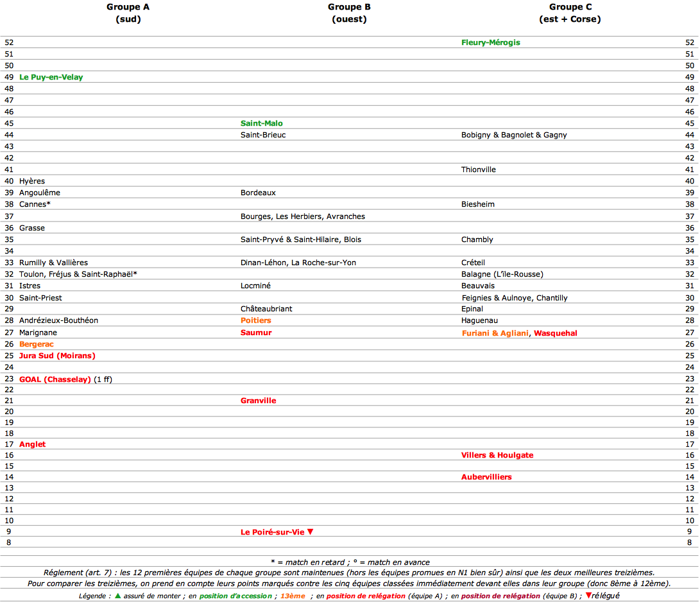Screen dimensions: 700x611
Task: Click on red Granville at 21 points
Action: pos(258,400)
